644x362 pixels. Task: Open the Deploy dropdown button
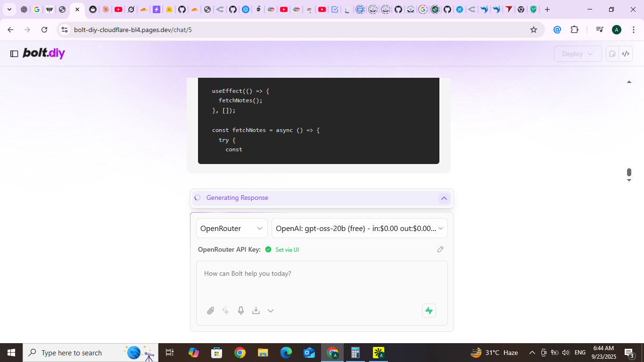pos(578,54)
